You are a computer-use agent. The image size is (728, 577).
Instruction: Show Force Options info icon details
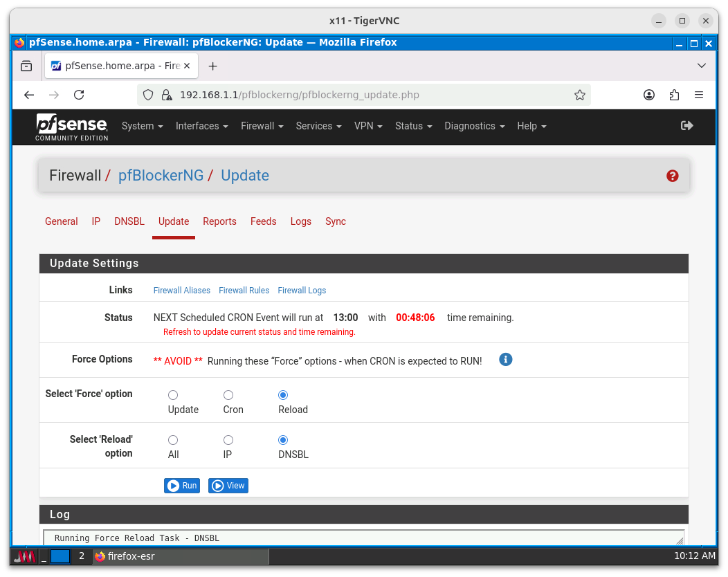tap(506, 359)
